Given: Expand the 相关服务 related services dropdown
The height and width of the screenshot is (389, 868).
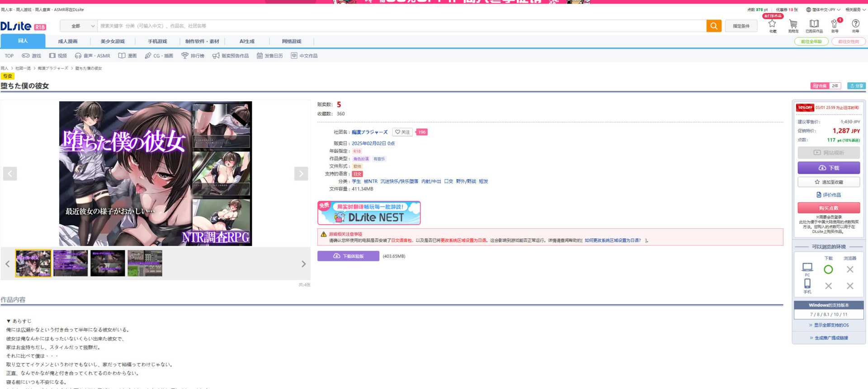Looking at the screenshot, I should (855, 9).
